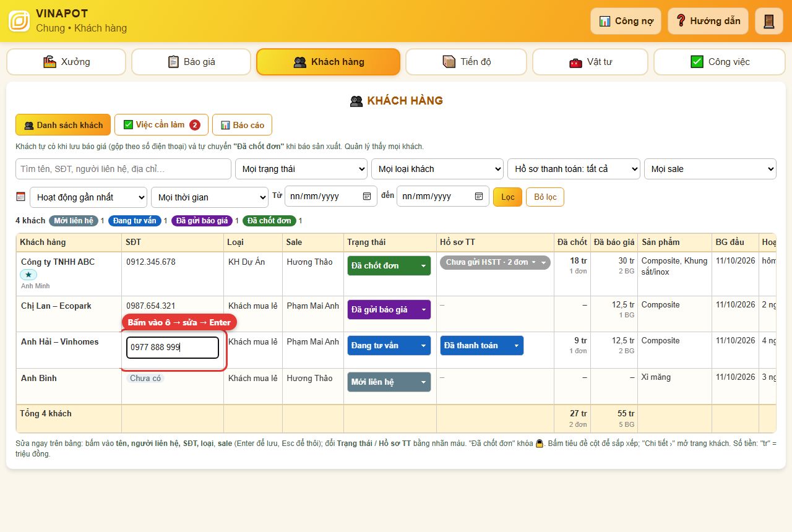Open the calendar picker in the đến date field

point(479,196)
